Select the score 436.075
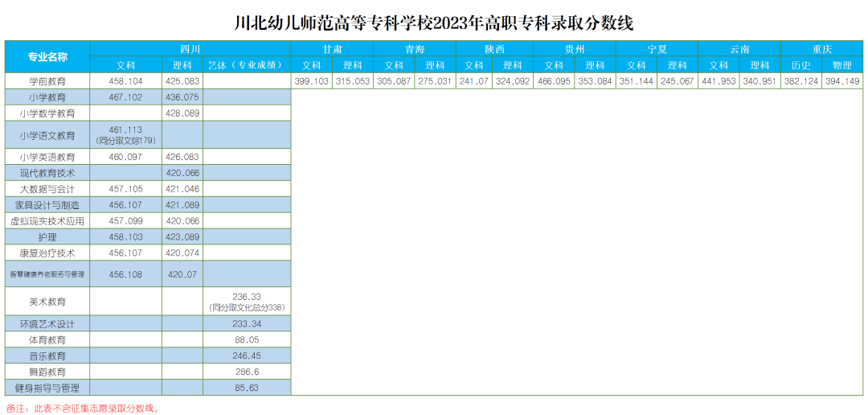The width and height of the screenshot is (868, 415). tap(182, 97)
